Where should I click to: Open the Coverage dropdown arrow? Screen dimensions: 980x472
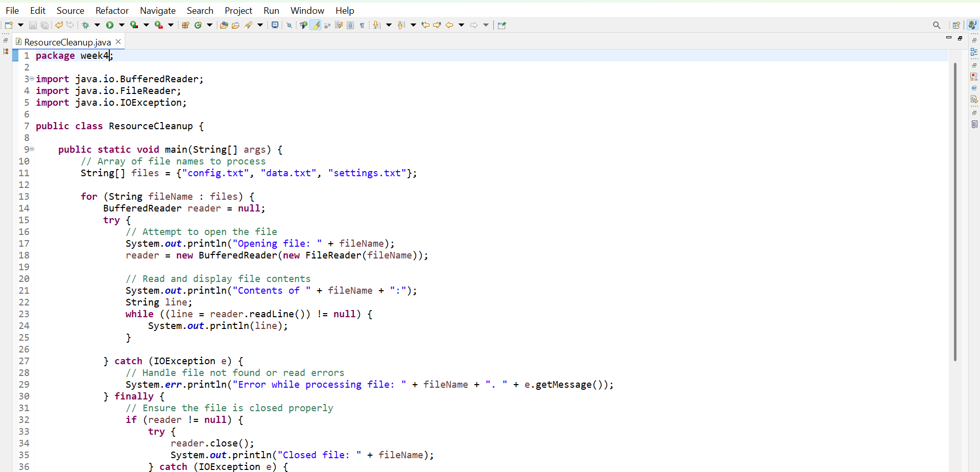pos(146,25)
